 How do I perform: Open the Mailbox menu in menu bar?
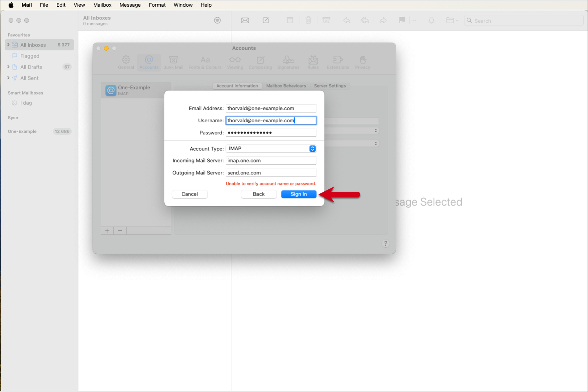pyautogui.click(x=102, y=5)
